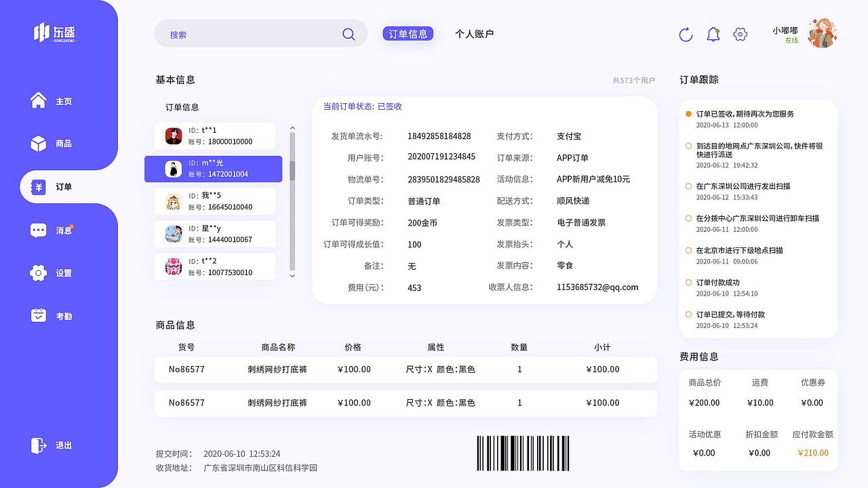
Task: Click the Dongsheng logo in sidebar
Action: point(56,33)
